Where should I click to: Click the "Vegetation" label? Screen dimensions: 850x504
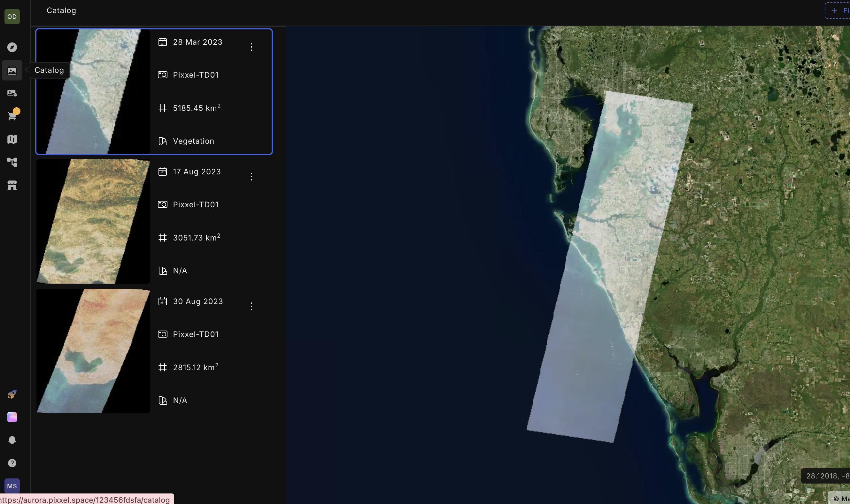pos(194,141)
